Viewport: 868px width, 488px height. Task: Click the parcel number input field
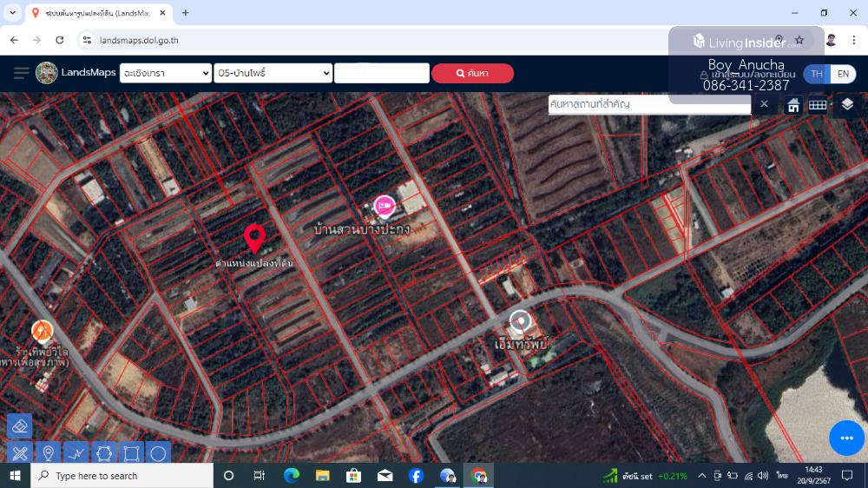382,74
